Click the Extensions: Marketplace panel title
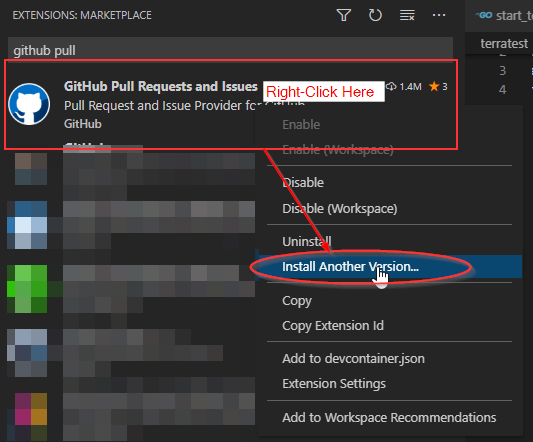Viewport: 533px width, 442px height. click(82, 15)
